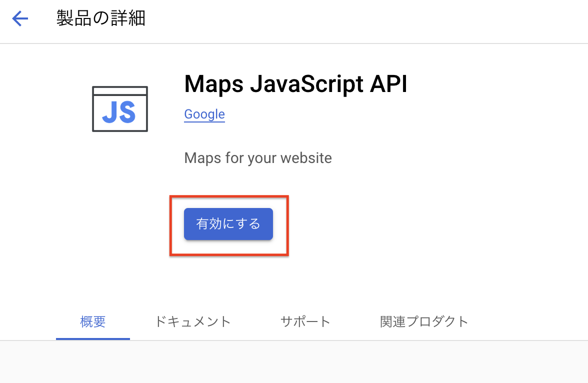The image size is (588, 383).
Task: Click the underlined Google hyperlink
Action: click(204, 114)
